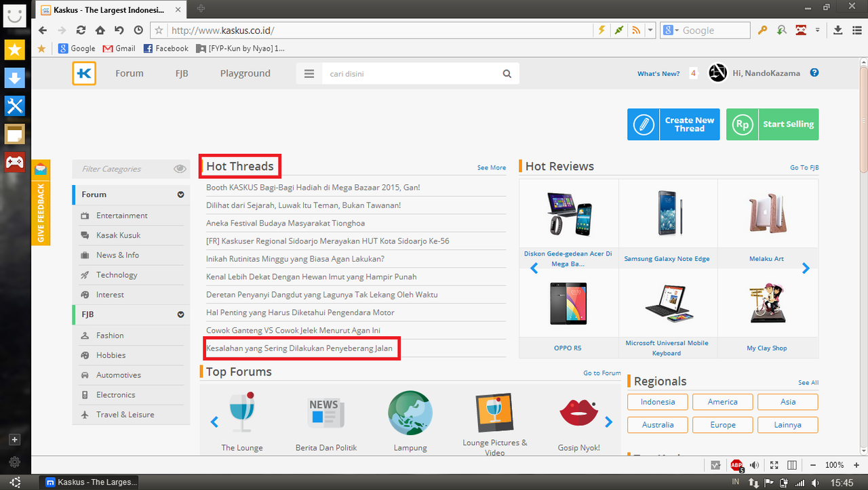Open the Kaskus help question icon

[x=814, y=73]
